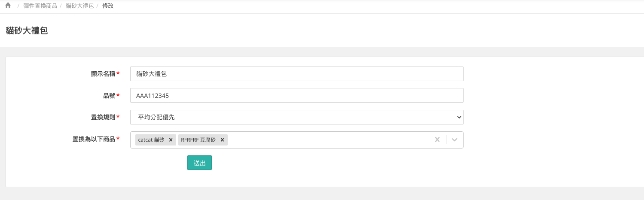Select the RFRFRF 豆腐砂 tag text
Screen dimensions: 644x200
tap(198, 140)
